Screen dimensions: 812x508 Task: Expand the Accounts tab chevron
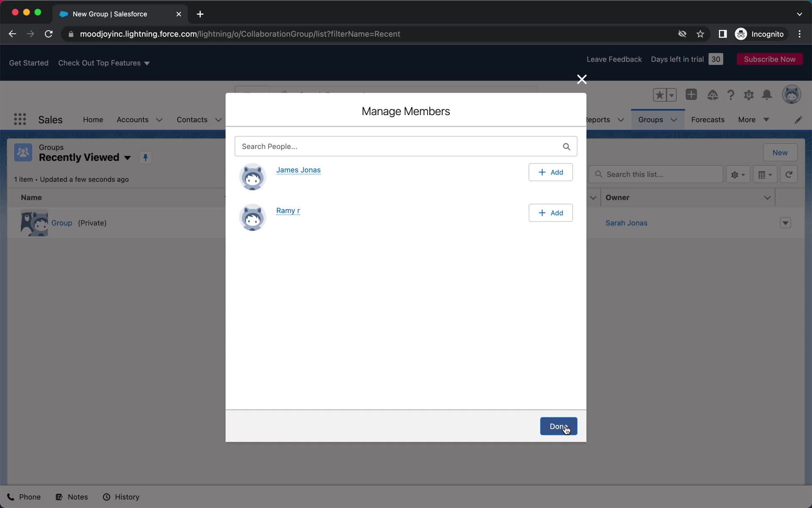(x=159, y=120)
